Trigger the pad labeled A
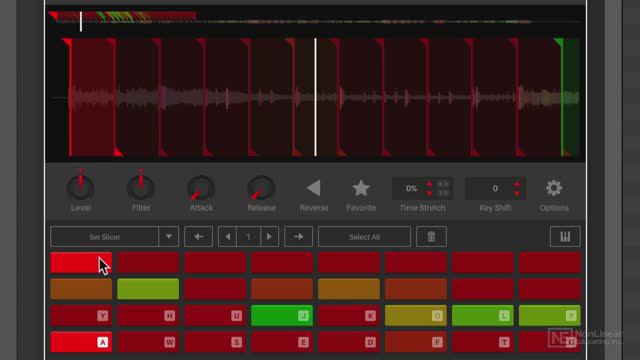 (x=81, y=342)
